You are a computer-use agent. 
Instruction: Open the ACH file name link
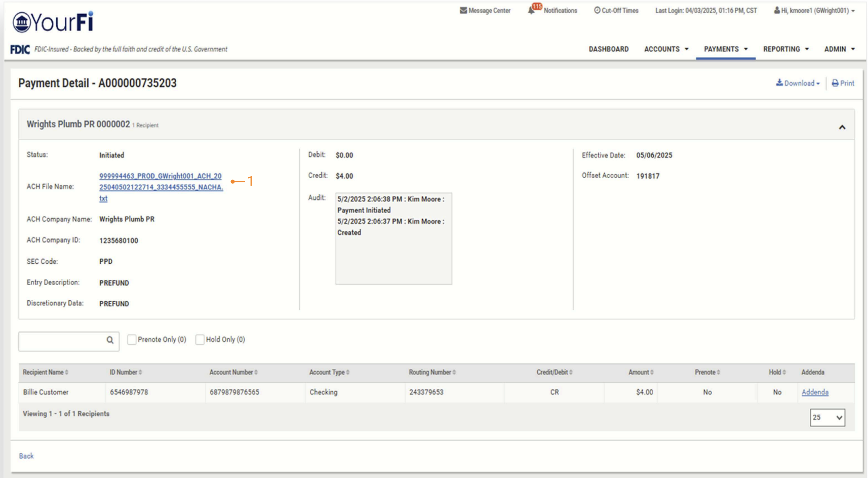[x=161, y=187]
